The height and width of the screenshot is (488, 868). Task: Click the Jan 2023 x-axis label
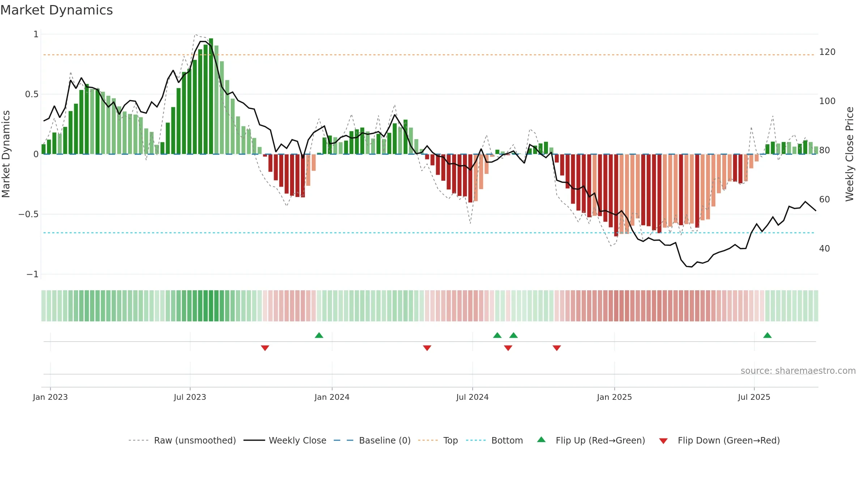coord(50,397)
